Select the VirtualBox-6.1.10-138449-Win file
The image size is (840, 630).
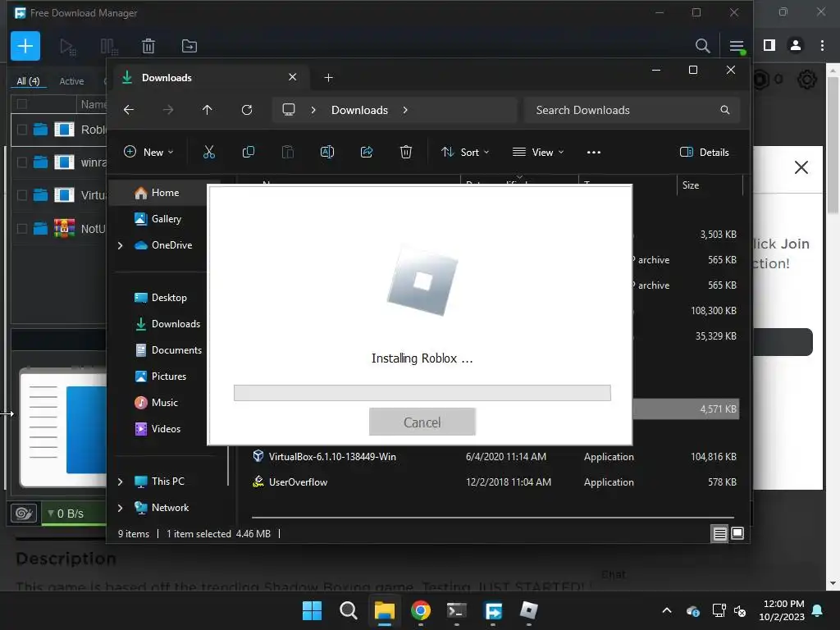(495, 457)
